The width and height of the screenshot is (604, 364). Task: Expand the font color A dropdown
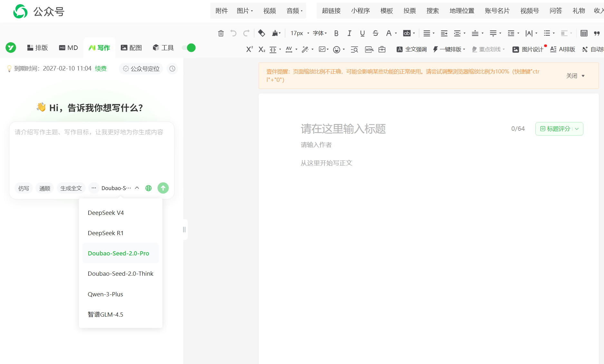[396, 33]
